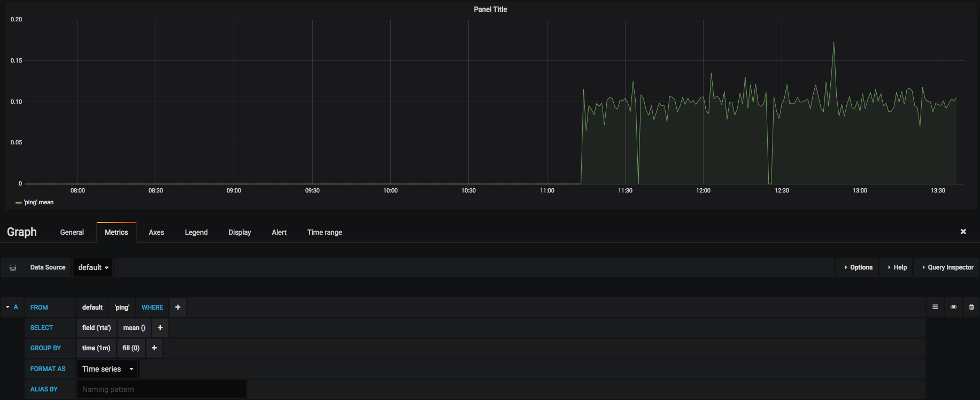Switch to the Alert tab
Screen dimensions: 980x400
point(279,232)
